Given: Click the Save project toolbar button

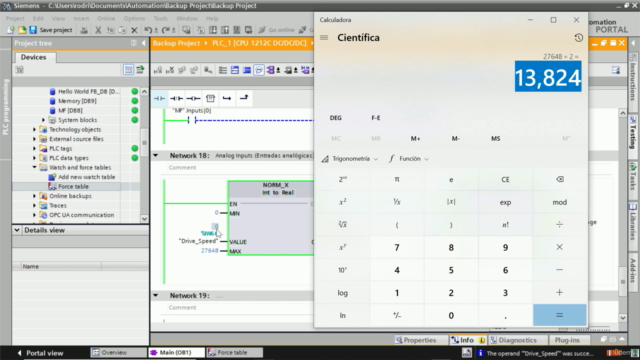Looking at the screenshot, I should click(51, 30).
